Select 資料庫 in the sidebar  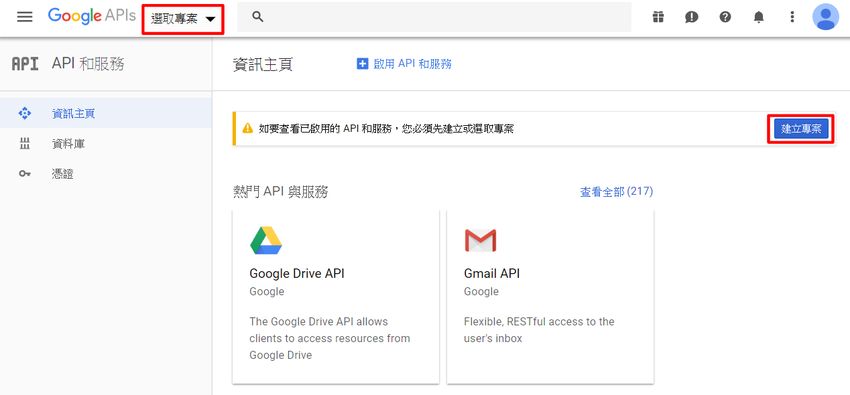click(106, 144)
